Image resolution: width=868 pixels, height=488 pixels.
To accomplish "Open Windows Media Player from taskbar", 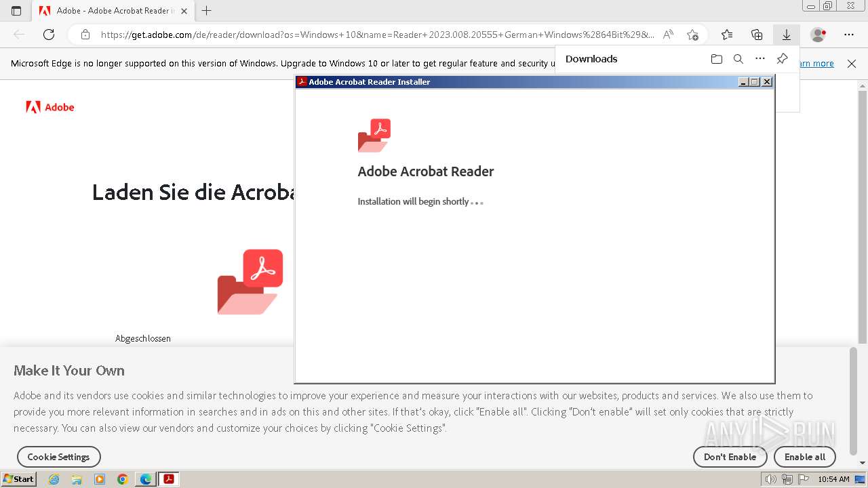I will coord(100,479).
